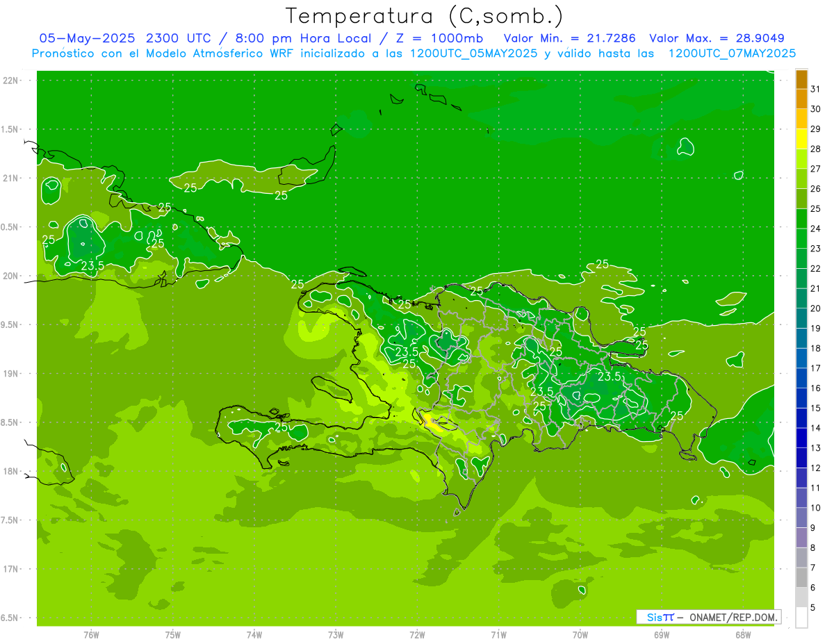This screenshot has height=644, width=834.
Task: Pick the teal swatch between 19 and 20
Action: point(801,318)
